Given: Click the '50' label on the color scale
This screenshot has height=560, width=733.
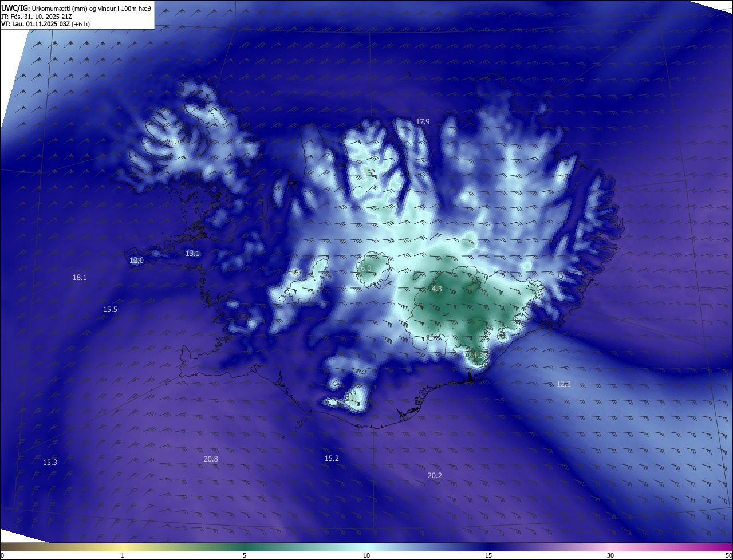Looking at the screenshot, I should (x=728, y=555).
